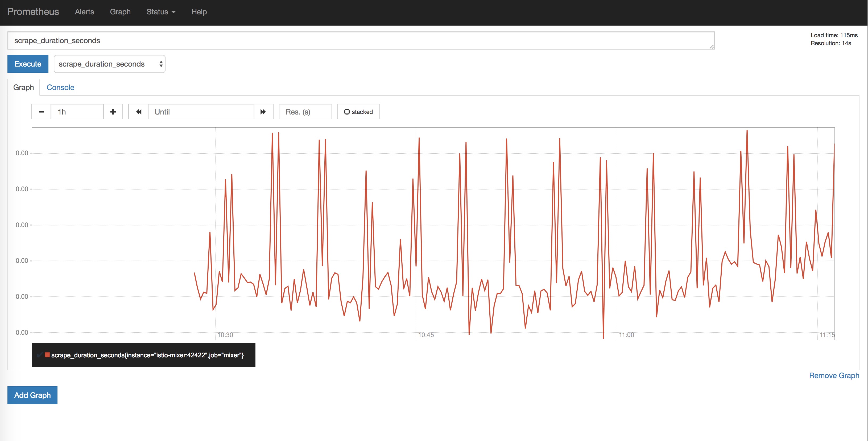Click the fast-forward double arrow icon
Viewport: 868px width, 441px height.
point(263,111)
